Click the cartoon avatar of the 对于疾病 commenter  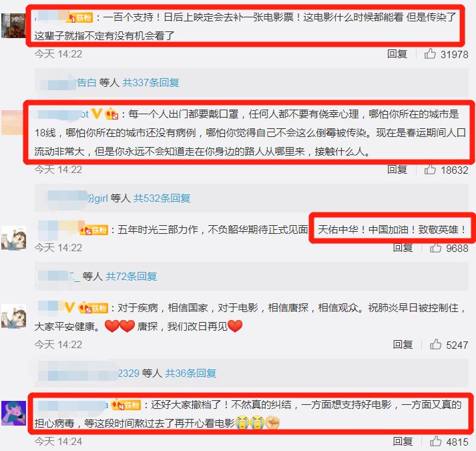13,317
